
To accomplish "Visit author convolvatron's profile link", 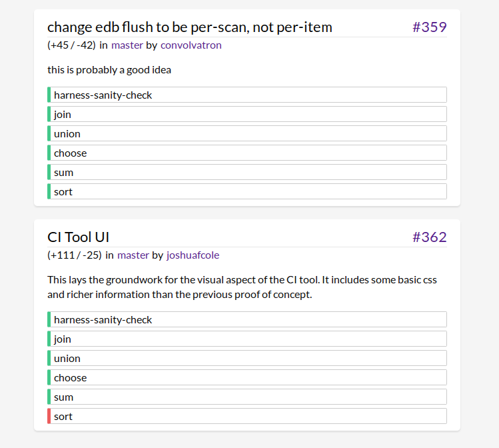I will click(191, 45).
